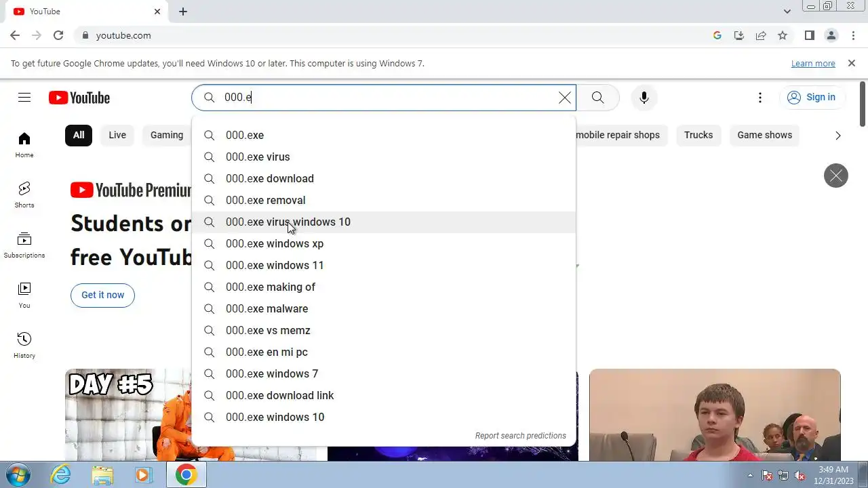Choose suggestion 000.exe download
This screenshot has width=868, height=488.
[384, 178]
